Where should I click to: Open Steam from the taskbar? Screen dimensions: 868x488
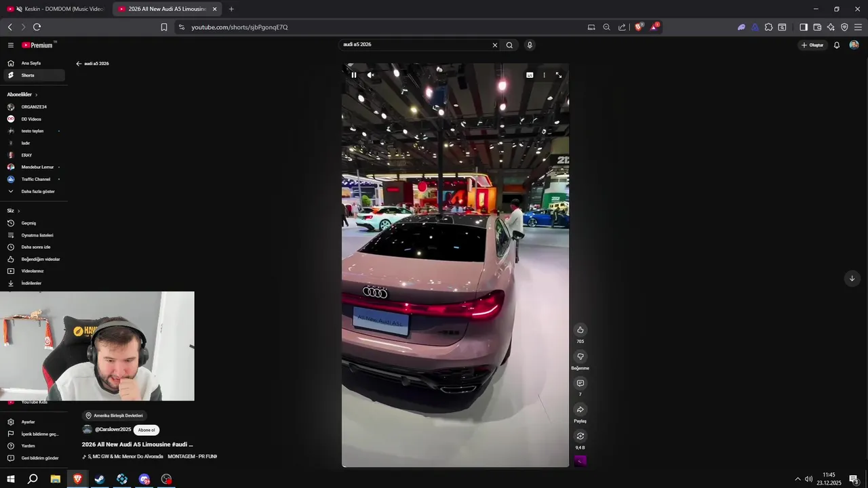pyautogui.click(x=100, y=479)
